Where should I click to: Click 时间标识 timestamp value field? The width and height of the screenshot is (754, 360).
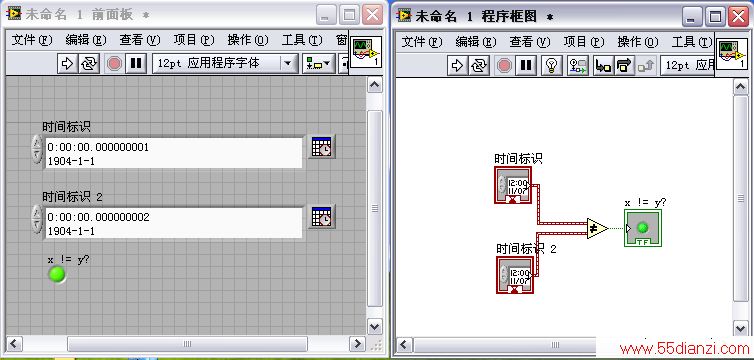coord(174,153)
